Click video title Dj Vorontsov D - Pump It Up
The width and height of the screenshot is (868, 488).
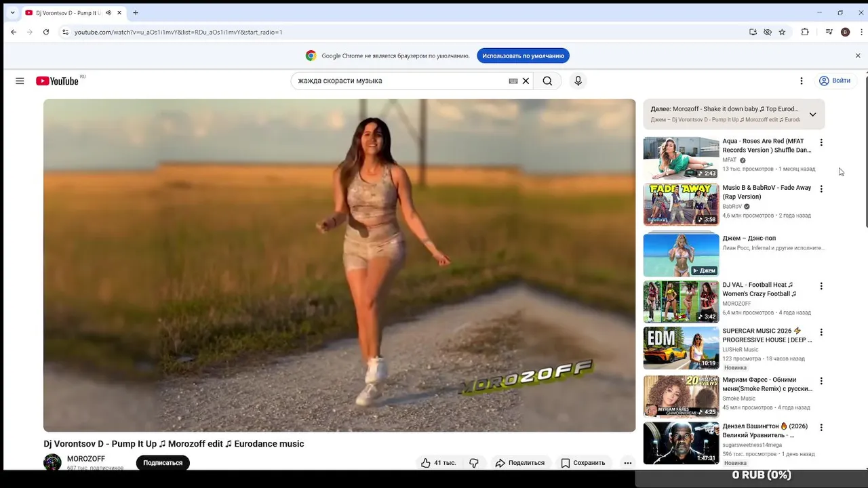(174, 444)
